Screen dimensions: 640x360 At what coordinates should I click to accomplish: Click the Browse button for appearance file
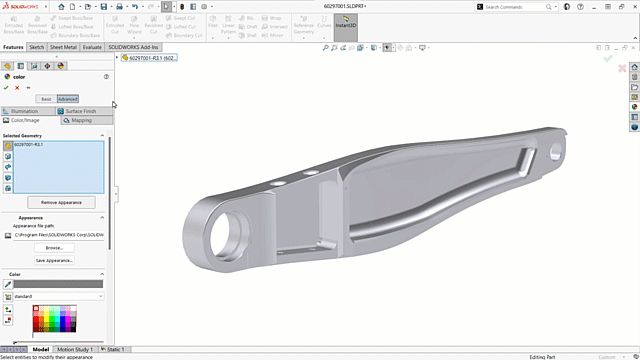pos(54,248)
